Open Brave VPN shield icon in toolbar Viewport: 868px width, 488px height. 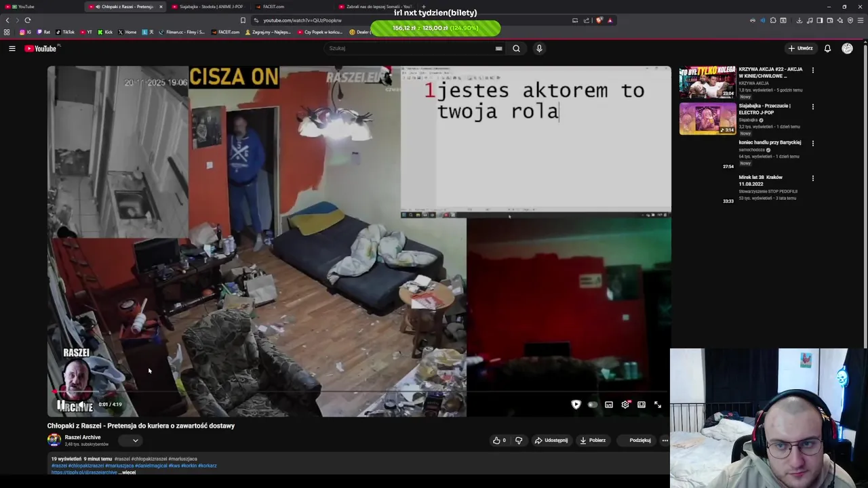[x=850, y=20]
